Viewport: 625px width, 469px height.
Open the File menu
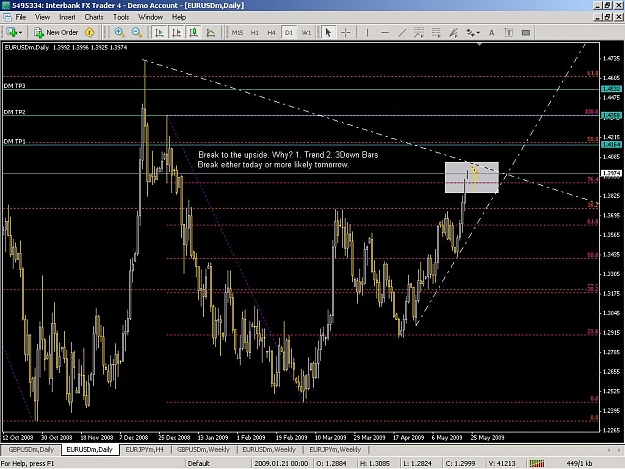coord(21,17)
